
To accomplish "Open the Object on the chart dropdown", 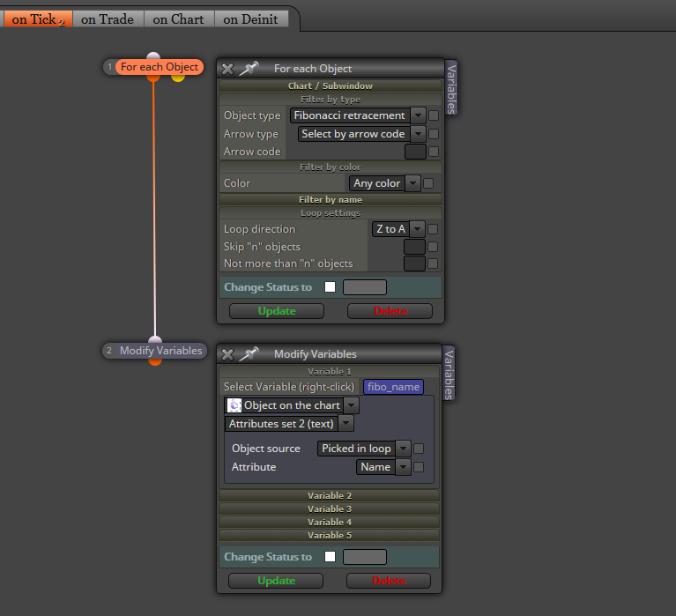I will 292,405.
